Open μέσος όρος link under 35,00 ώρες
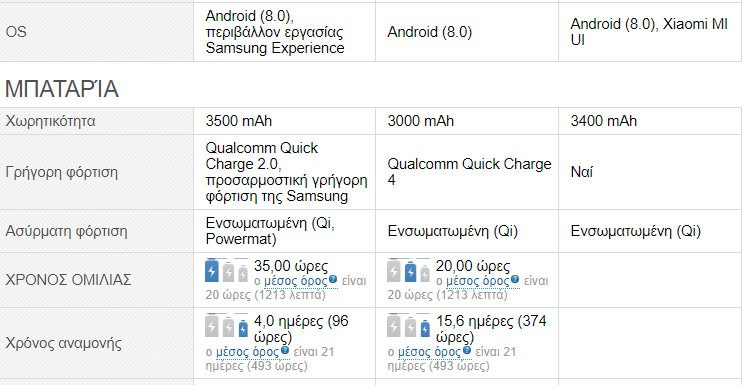Screen dimensions: 748x385 [296, 281]
